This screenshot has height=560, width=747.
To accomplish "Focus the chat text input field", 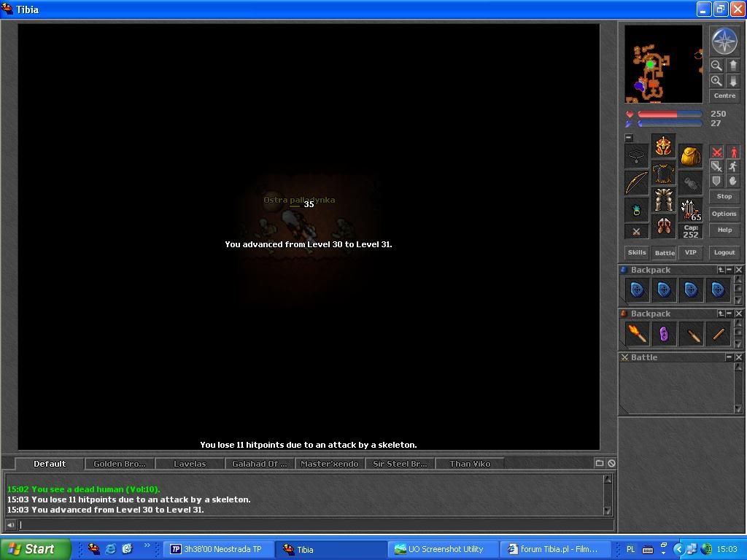I will click(x=315, y=525).
